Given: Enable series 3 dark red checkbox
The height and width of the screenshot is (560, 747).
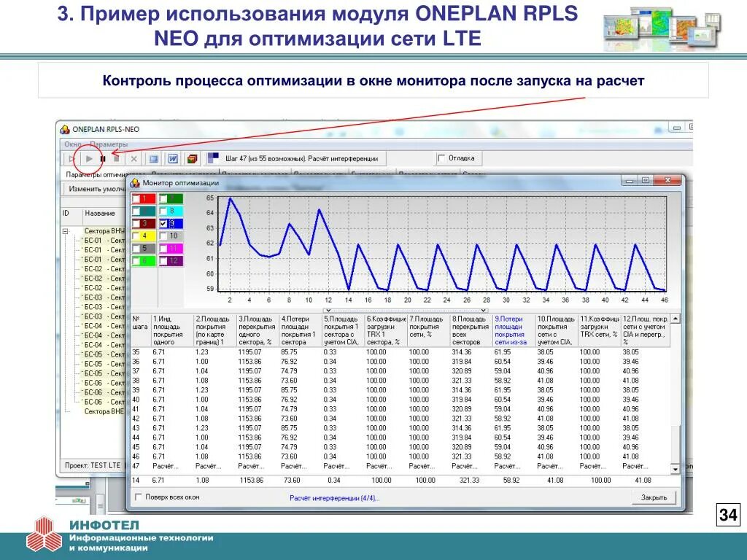Looking at the screenshot, I should click(x=136, y=223).
